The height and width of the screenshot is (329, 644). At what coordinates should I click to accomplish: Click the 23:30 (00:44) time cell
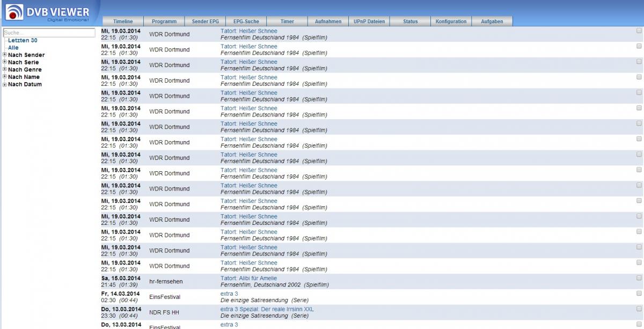click(x=119, y=316)
